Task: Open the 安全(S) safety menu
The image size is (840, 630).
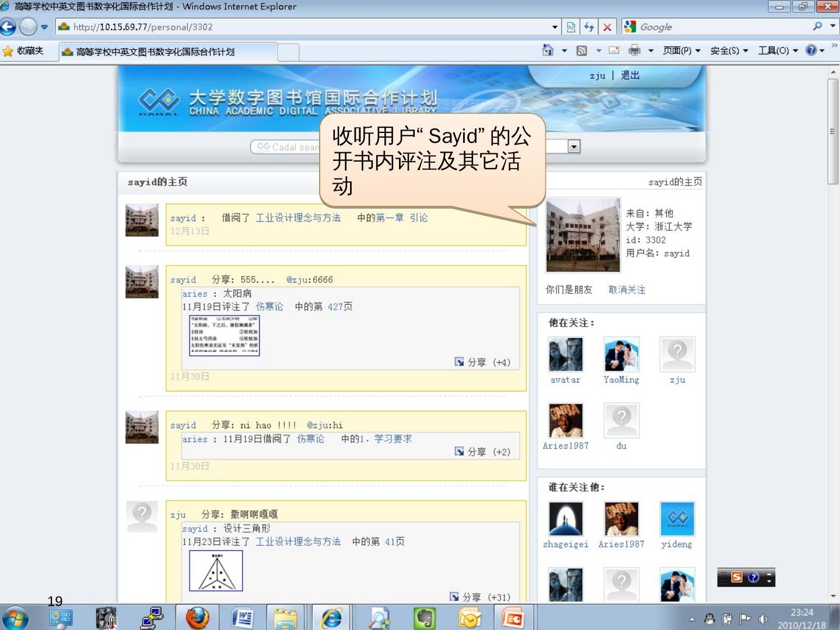Action: coord(728,51)
